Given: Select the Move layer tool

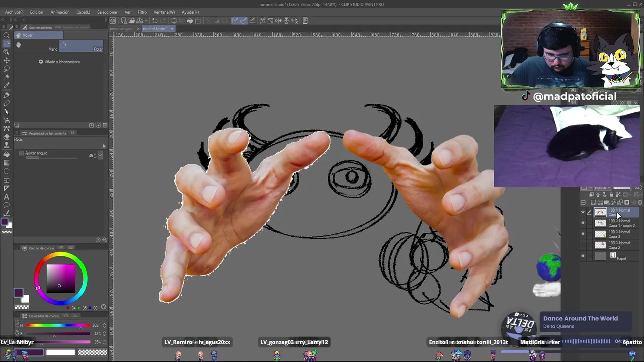Looking at the screenshot, I should [x=7, y=60].
